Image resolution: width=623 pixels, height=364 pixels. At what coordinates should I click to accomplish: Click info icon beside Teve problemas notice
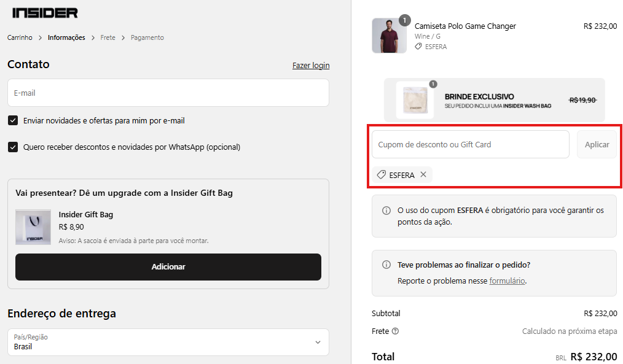[x=386, y=265]
